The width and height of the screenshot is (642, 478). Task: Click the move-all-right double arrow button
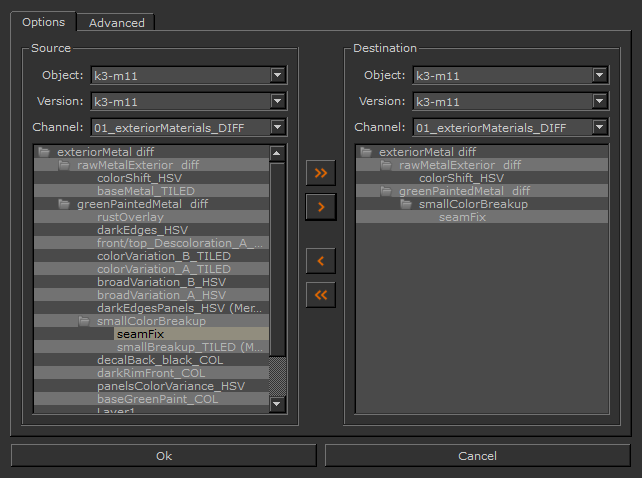(x=320, y=173)
